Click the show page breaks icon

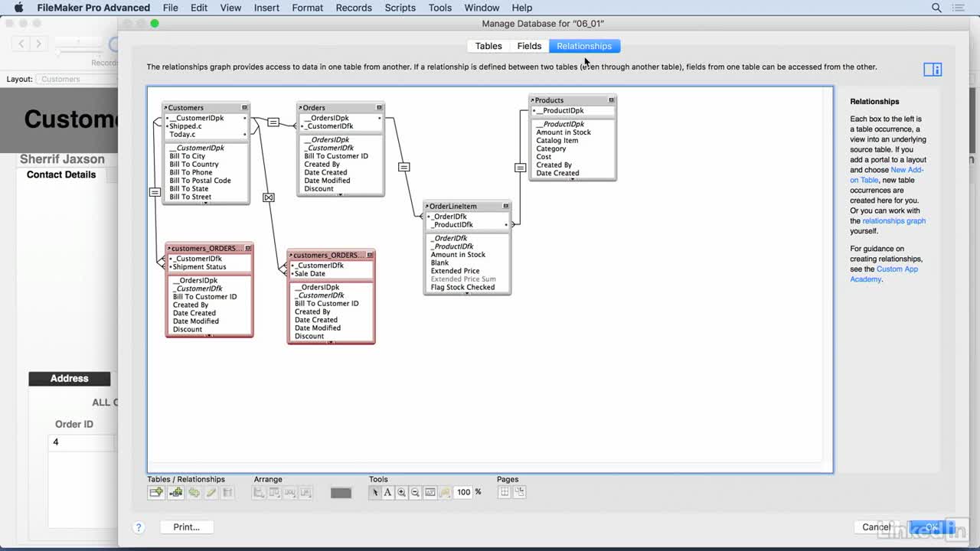click(505, 492)
